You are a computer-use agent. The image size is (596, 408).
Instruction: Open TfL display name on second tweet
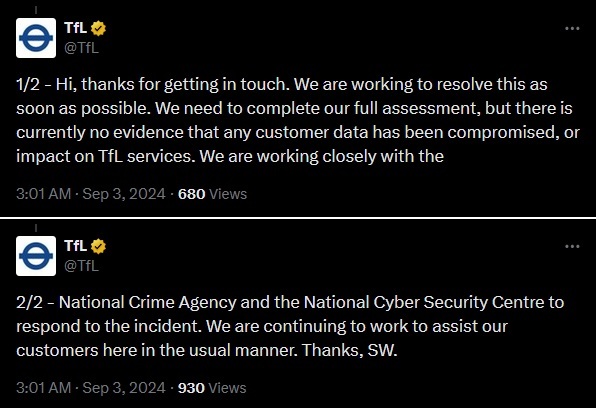pyautogui.click(x=76, y=246)
